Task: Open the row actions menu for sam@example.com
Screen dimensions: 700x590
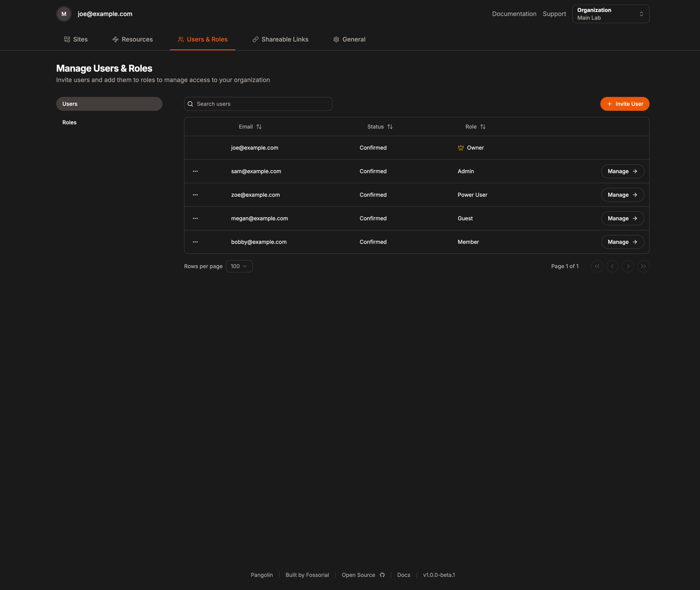Action: 195,171
